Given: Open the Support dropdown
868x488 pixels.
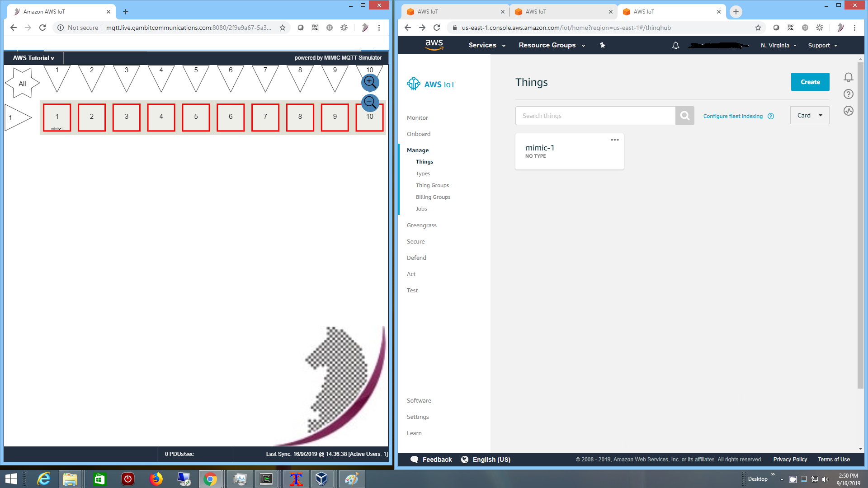Looking at the screenshot, I should [x=823, y=45].
